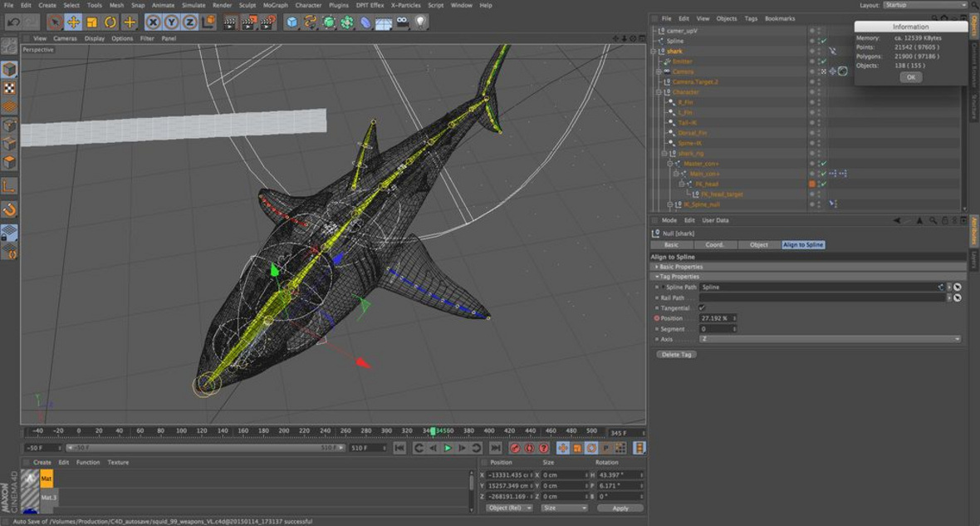Click OK in the Information dialog
Screen dimensions: 980x526
click(910, 77)
